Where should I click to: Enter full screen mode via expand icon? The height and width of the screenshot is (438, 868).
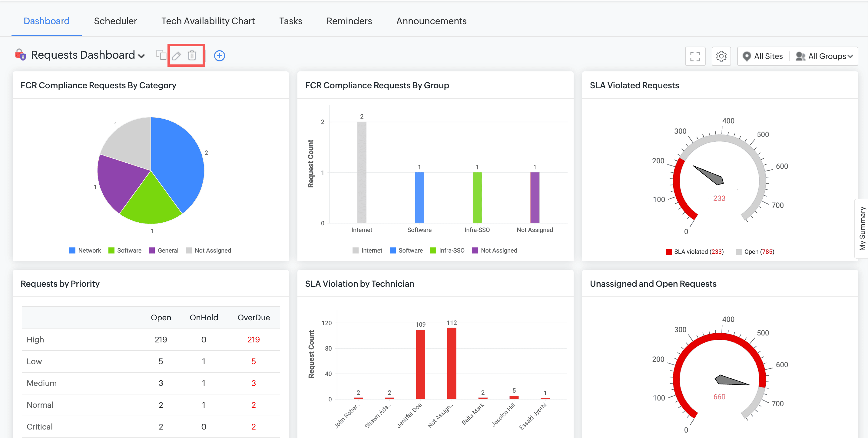[695, 56]
